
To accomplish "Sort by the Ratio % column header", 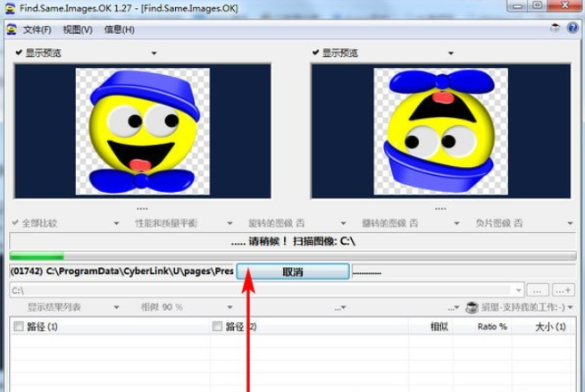I will click(492, 327).
